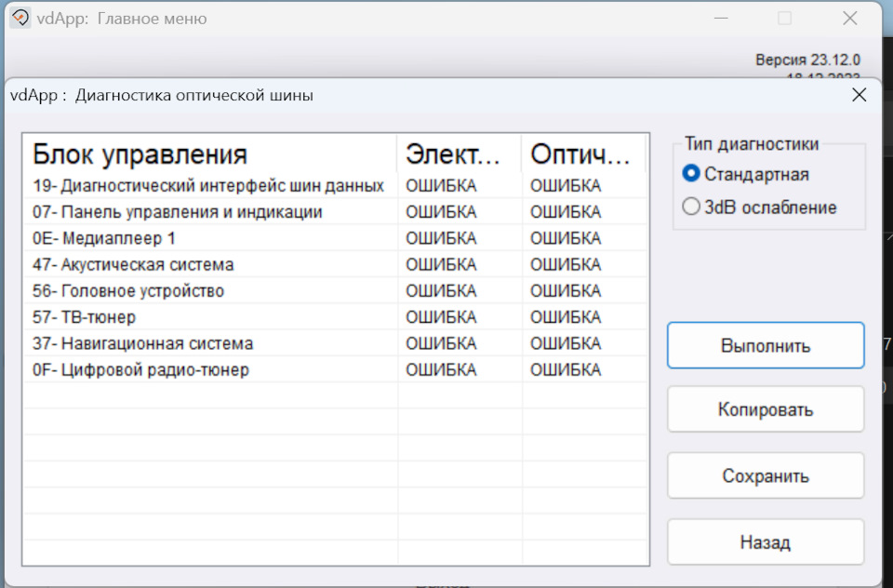
Task: Select the 56- Головное устройство row
Action: (x=128, y=291)
